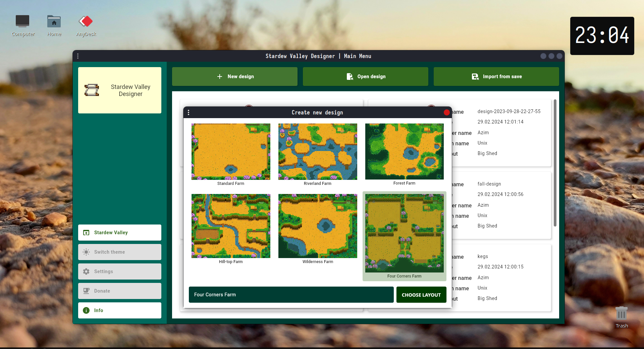Screen dimensions: 644x349
Task: Click the Stardew Valley sidebar icon
Action: [x=86, y=233]
